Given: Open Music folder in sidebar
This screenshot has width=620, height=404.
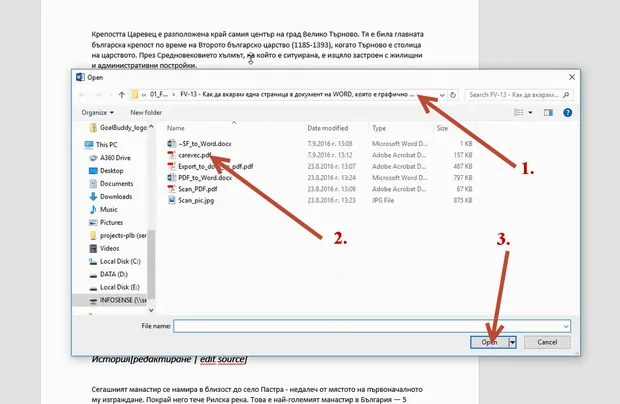Looking at the screenshot, I should click(108, 210).
